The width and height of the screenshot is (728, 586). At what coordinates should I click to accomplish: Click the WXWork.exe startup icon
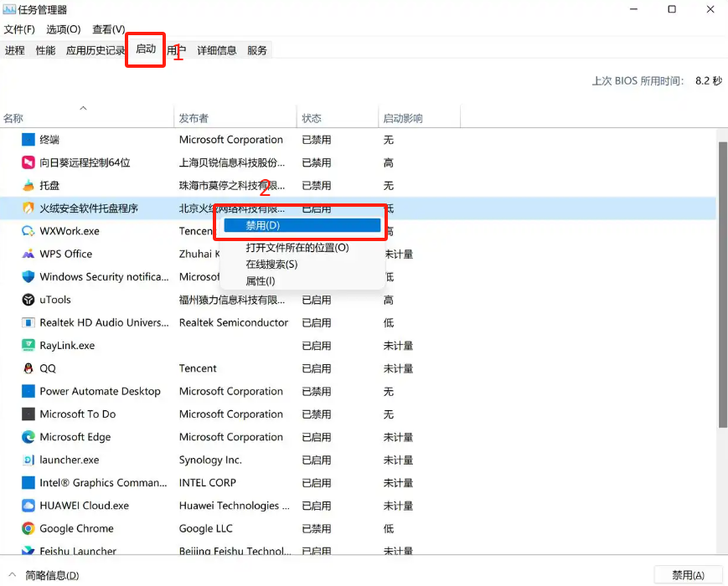click(27, 231)
